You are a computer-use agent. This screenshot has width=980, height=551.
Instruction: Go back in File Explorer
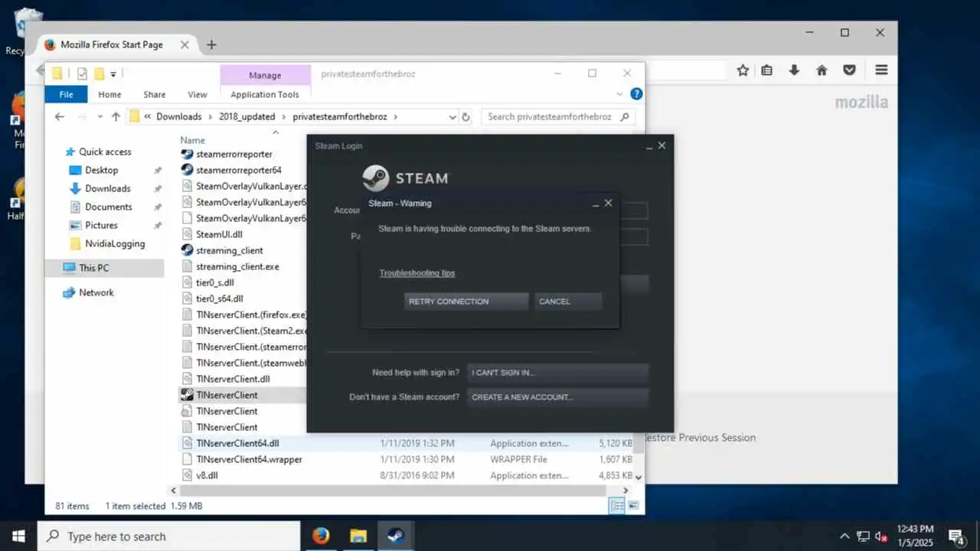pyautogui.click(x=60, y=116)
